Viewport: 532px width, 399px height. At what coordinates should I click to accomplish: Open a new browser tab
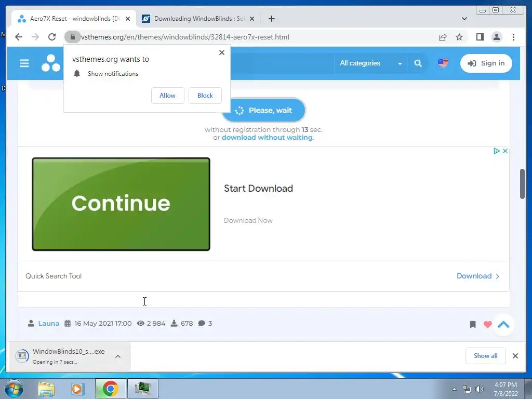(x=271, y=19)
